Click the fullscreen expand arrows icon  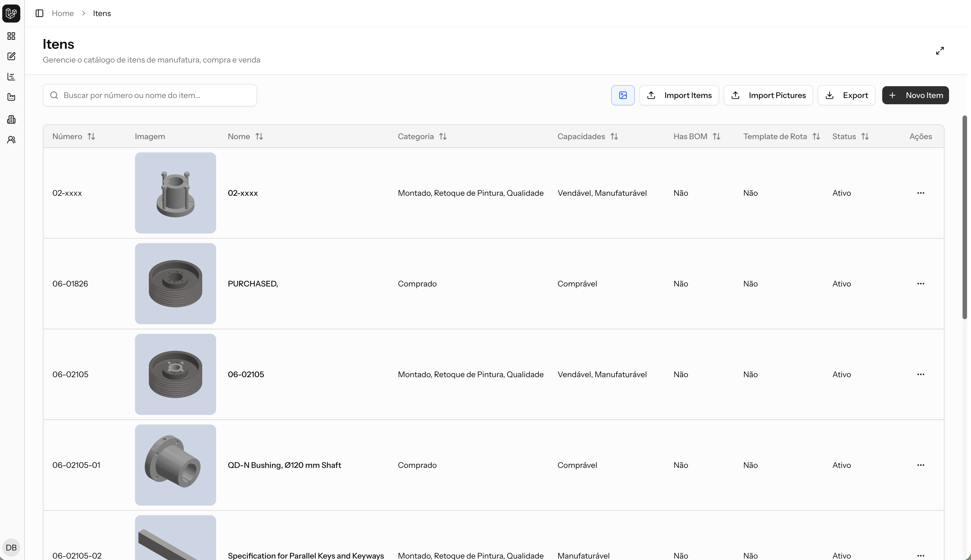coord(939,51)
